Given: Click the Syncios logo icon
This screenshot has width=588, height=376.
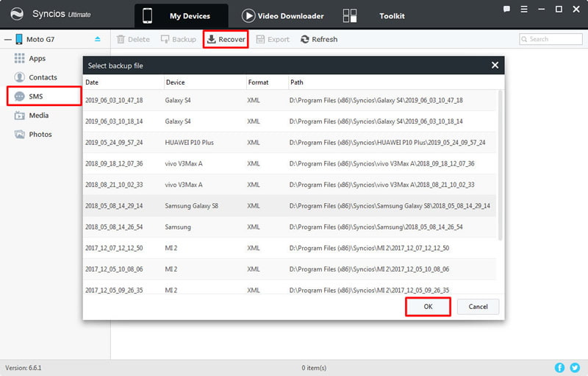Looking at the screenshot, I should pyautogui.click(x=17, y=14).
